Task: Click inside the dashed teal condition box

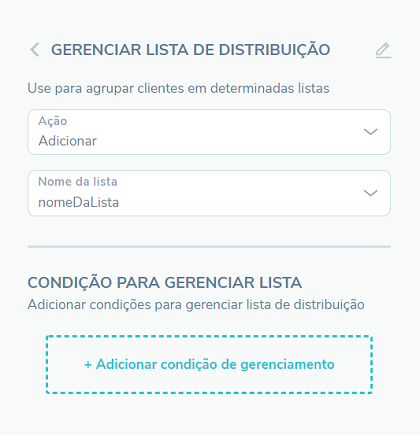Action: tap(209, 364)
